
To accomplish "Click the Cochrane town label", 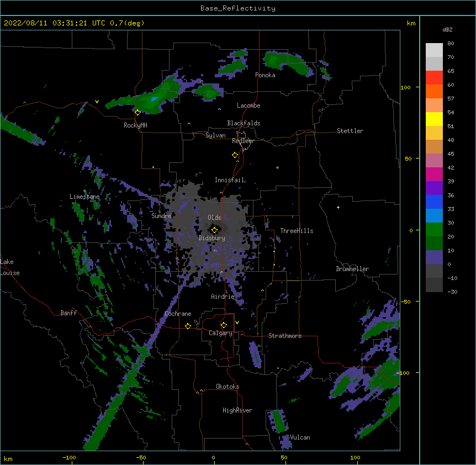I will click(178, 314).
